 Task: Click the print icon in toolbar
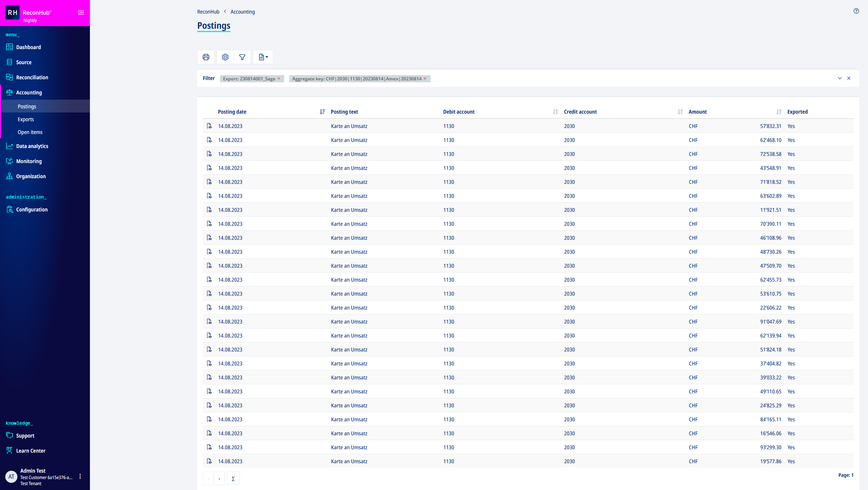[206, 57]
